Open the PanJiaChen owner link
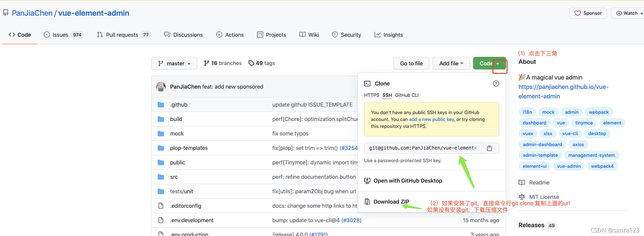 pyautogui.click(x=32, y=13)
